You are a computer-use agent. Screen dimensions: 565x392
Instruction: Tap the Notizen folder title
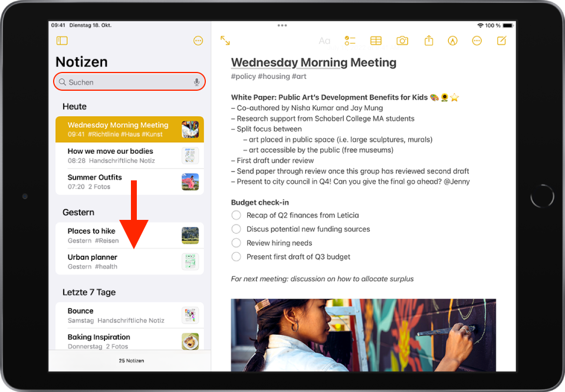pyautogui.click(x=81, y=62)
